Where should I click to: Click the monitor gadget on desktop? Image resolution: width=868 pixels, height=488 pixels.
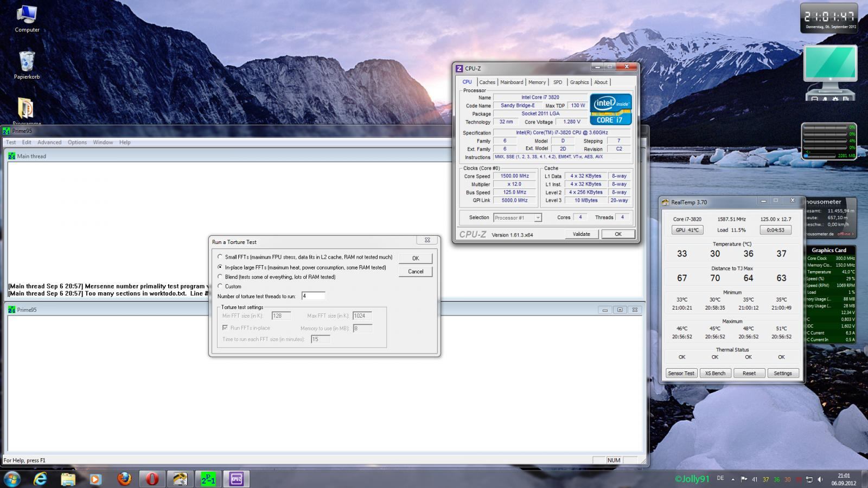click(830, 73)
